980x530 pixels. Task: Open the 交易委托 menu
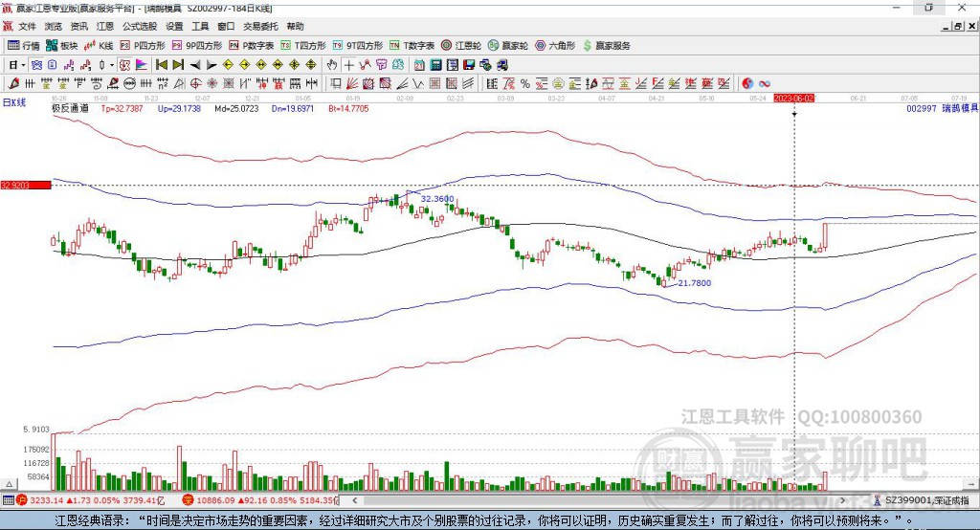[260, 26]
